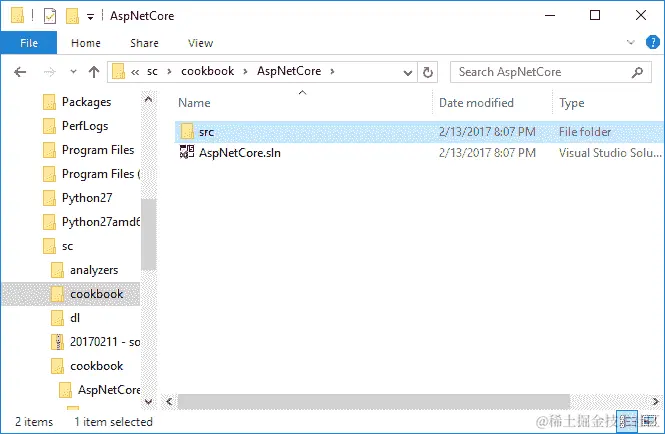This screenshot has height=434, width=665.
Task: Click the src folder icon
Action: click(x=187, y=132)
